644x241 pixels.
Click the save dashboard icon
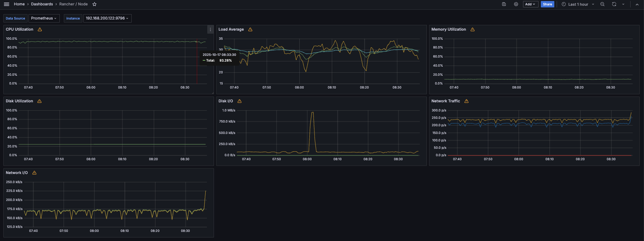point(504,4)
